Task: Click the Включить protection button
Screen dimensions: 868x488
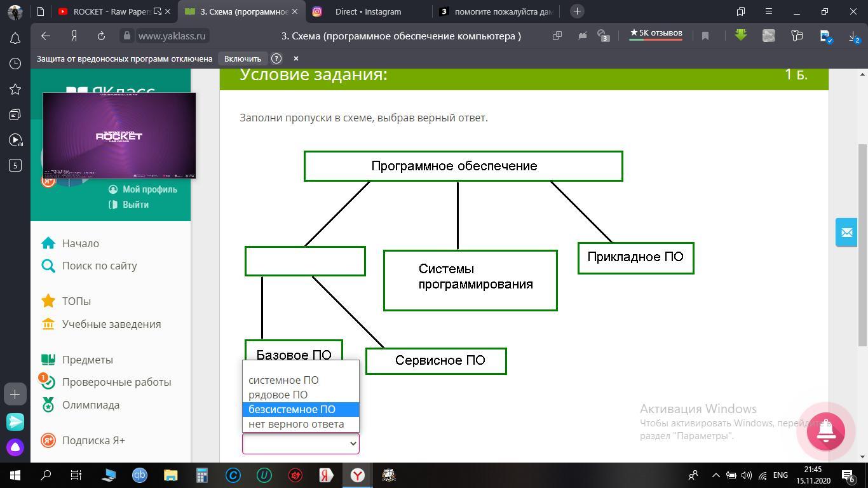Action: point(243,58)
